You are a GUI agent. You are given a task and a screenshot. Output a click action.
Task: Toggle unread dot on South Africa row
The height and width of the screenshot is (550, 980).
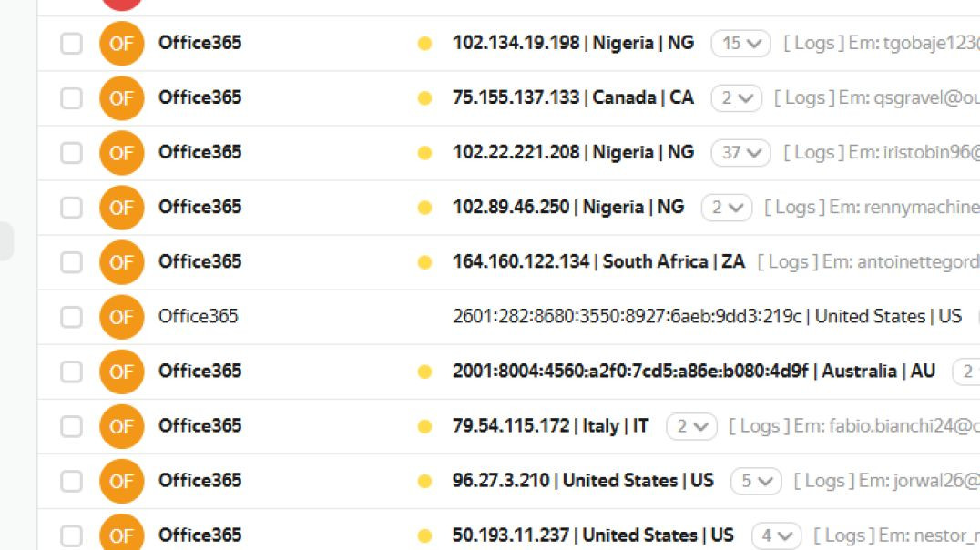click(x=424, y=262)
